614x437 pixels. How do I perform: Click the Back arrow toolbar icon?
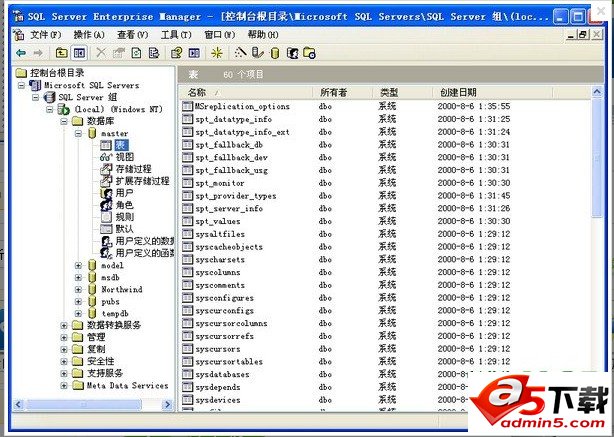click(21, 53)
